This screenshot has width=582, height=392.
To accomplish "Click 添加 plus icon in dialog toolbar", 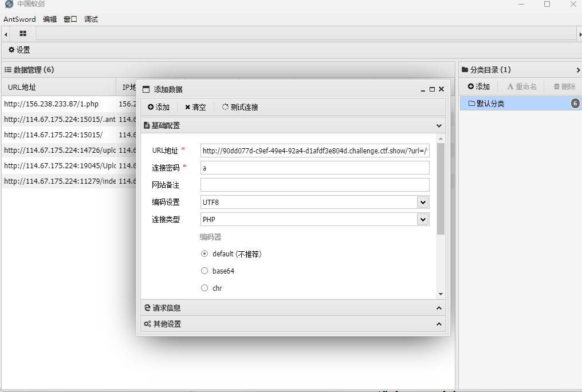I will pyautogui.click(x=159, y=107).
